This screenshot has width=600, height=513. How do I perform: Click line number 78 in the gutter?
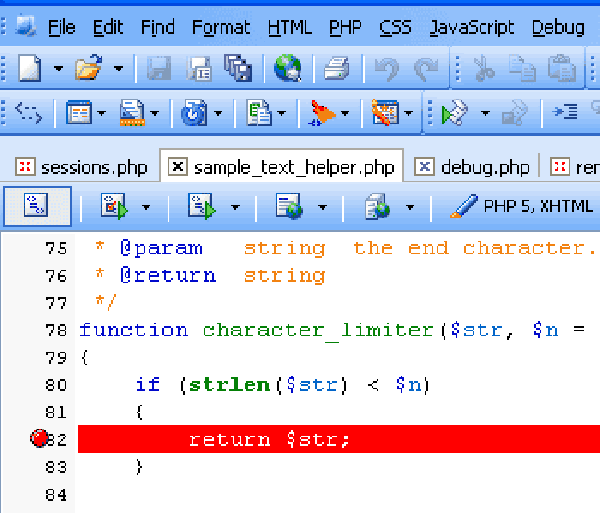(x=56, y=330)
